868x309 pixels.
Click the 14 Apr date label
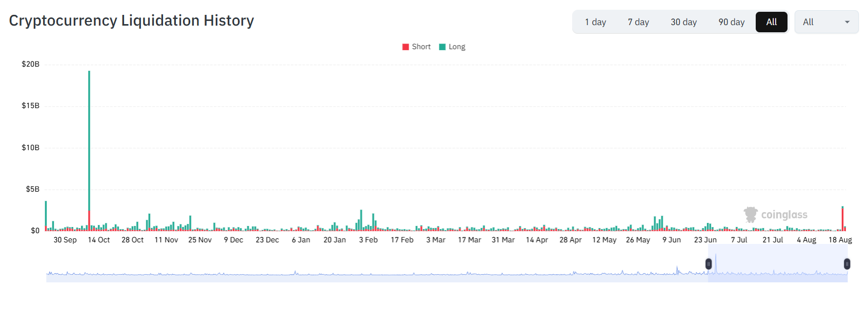tap(537, 240)
